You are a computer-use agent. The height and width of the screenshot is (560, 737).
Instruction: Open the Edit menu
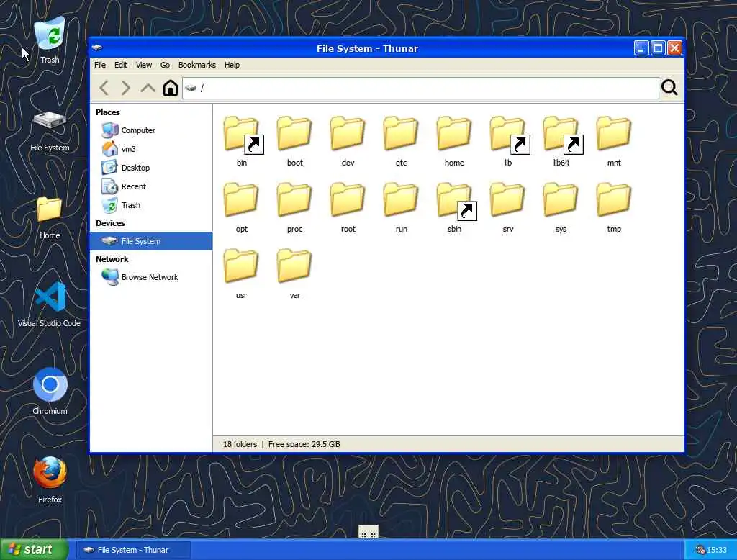[121, 65]
